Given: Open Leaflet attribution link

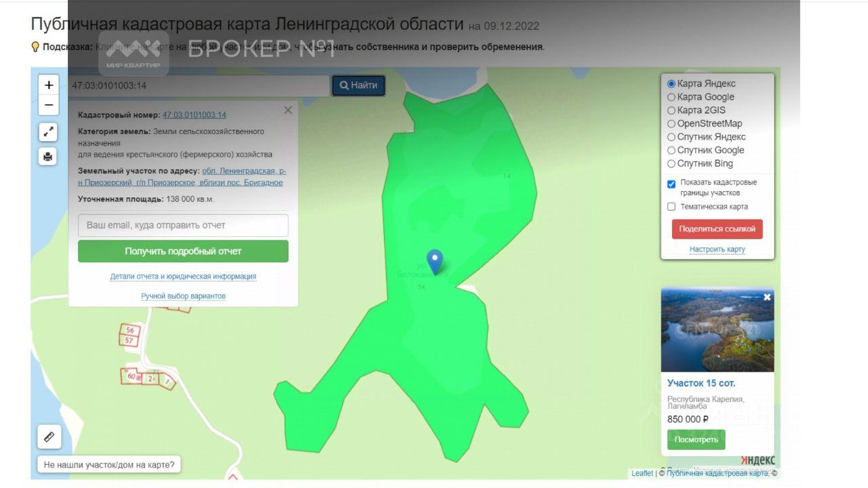Looking at the screenshot, I should tap(642, 473).
